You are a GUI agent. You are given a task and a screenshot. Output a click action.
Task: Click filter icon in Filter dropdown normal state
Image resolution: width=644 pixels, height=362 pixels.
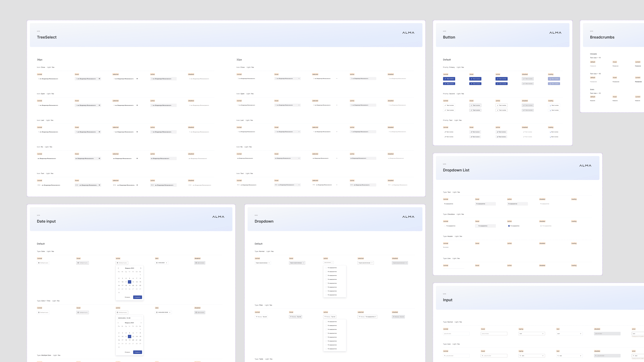(256, 317)
